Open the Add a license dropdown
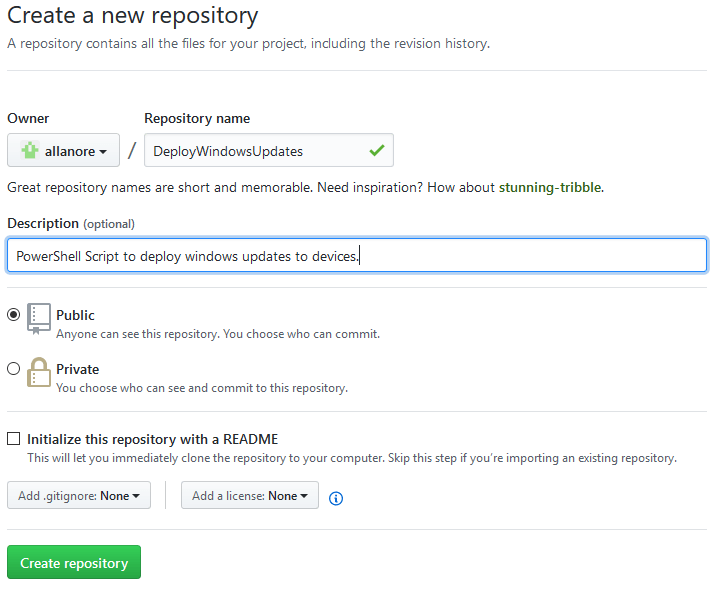Viewport: 713px width, 596px height. 250,495
